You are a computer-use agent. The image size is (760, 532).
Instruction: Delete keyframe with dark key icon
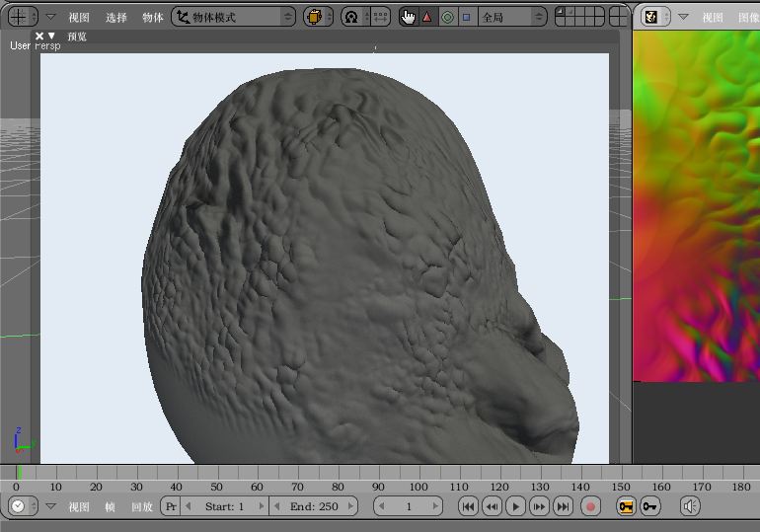650,506
